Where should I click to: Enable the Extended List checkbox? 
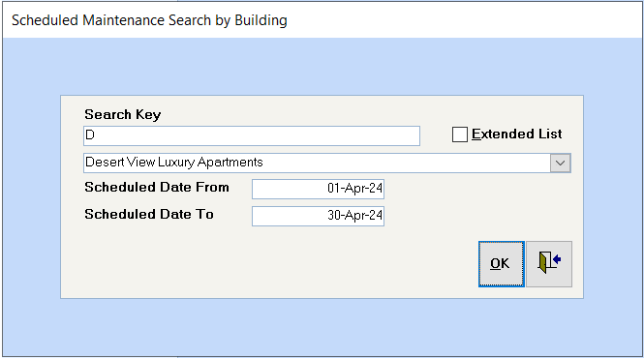pyautogui.click(x=460, y=134)
